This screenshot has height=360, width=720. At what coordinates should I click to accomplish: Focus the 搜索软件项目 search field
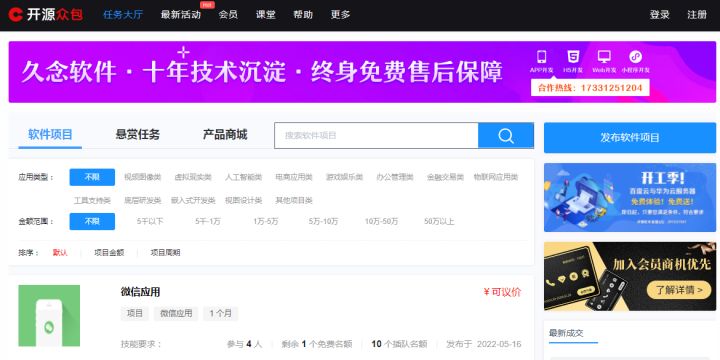point(376,135)
